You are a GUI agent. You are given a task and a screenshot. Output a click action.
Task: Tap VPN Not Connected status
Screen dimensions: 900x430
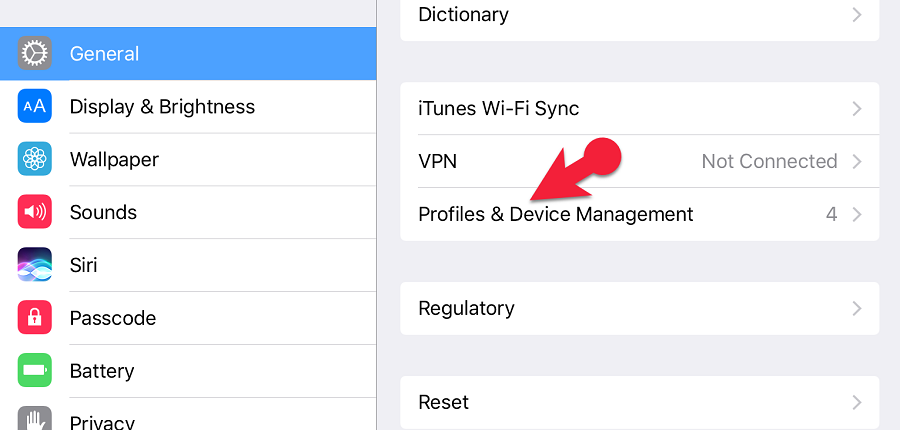tap(769, 161)
